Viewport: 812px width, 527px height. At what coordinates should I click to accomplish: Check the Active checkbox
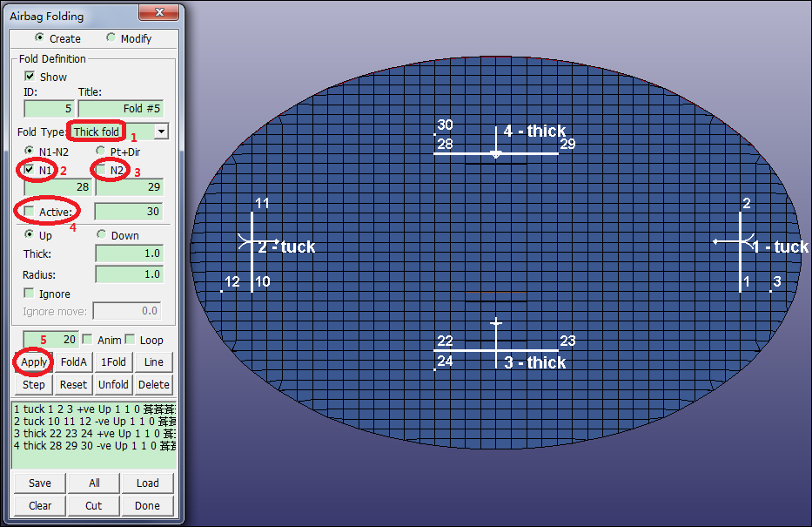pyautogui.click(x=30, y=212)
